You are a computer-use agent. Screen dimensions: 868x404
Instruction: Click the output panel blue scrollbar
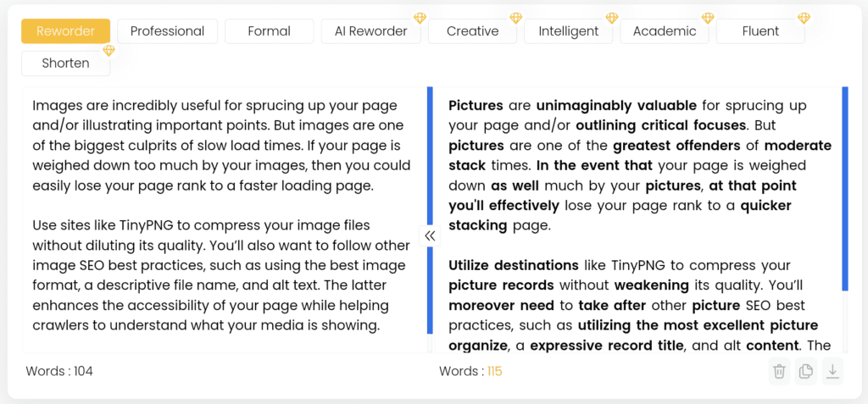(x=845, y=188)
